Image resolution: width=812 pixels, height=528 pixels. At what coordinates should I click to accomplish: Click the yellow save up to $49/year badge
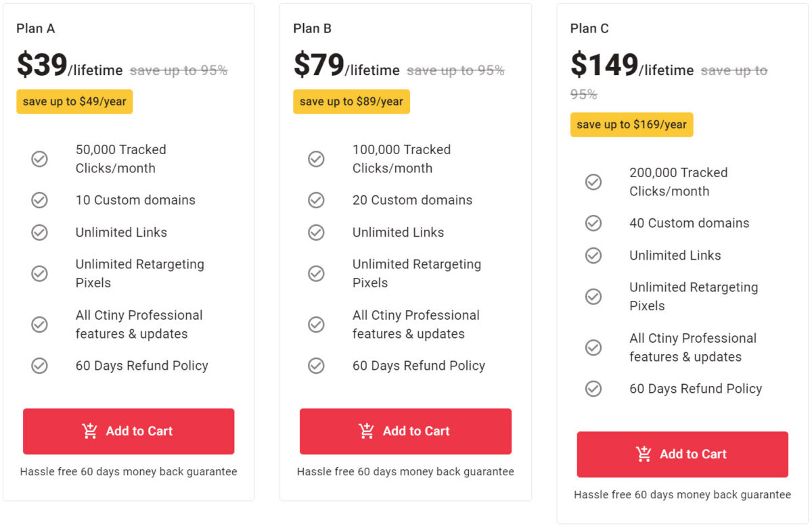pos(74,101)
